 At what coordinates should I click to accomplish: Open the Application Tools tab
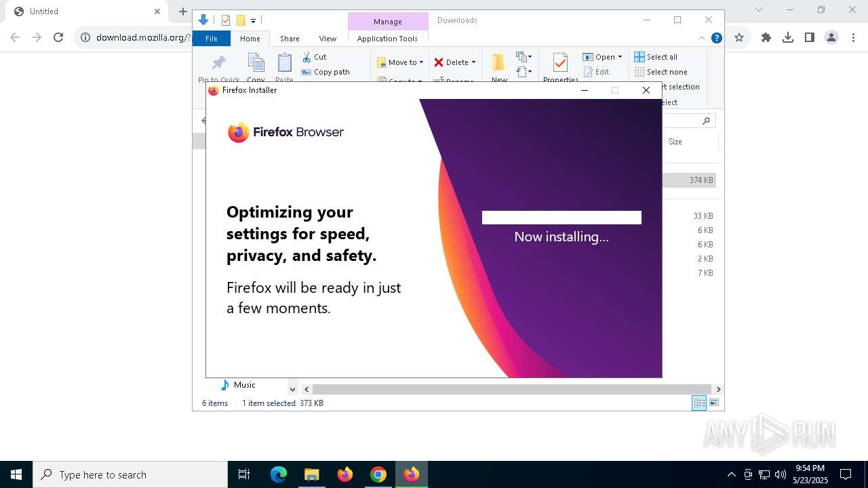coord(387,39)
